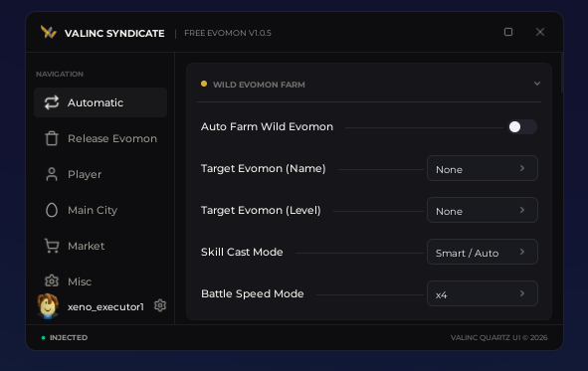Image resolution: width=588 pixels, height=371 pixels.
Task: Click the xeno_executor1 username
Action: point(105,306)
